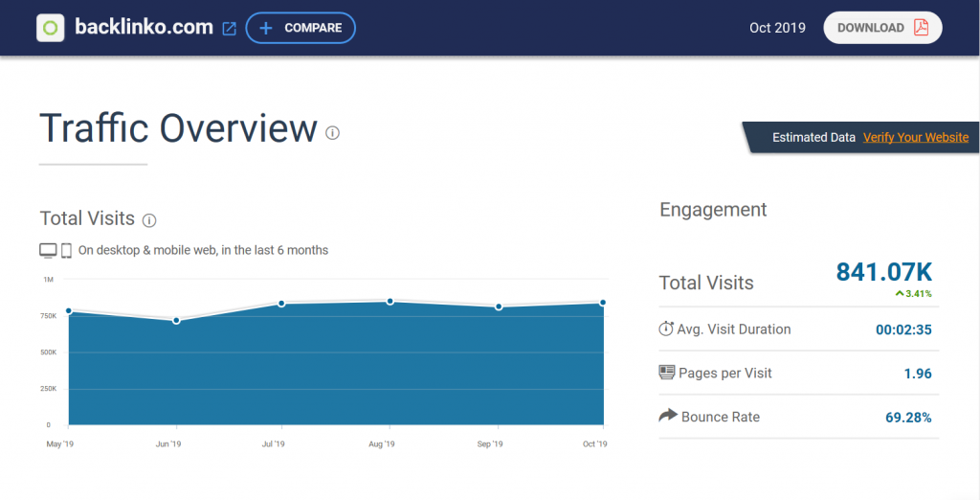This screenshot has width=980, height=500.
Task: Click the Verify Your Website link
Action: 916,138
